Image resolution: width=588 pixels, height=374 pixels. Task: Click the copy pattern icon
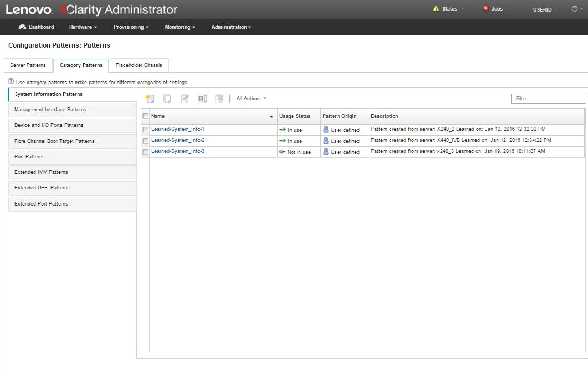point(167,99)
